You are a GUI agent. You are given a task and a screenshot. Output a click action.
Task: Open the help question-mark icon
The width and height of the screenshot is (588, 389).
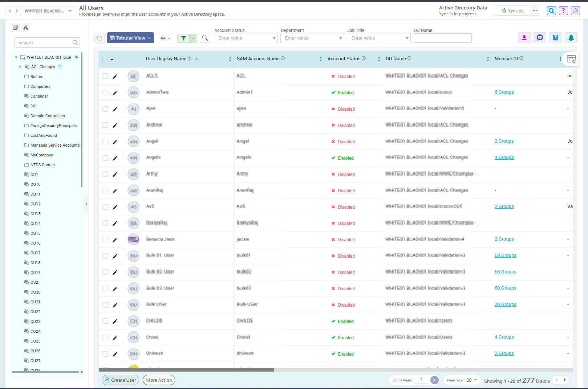[563, 11]
